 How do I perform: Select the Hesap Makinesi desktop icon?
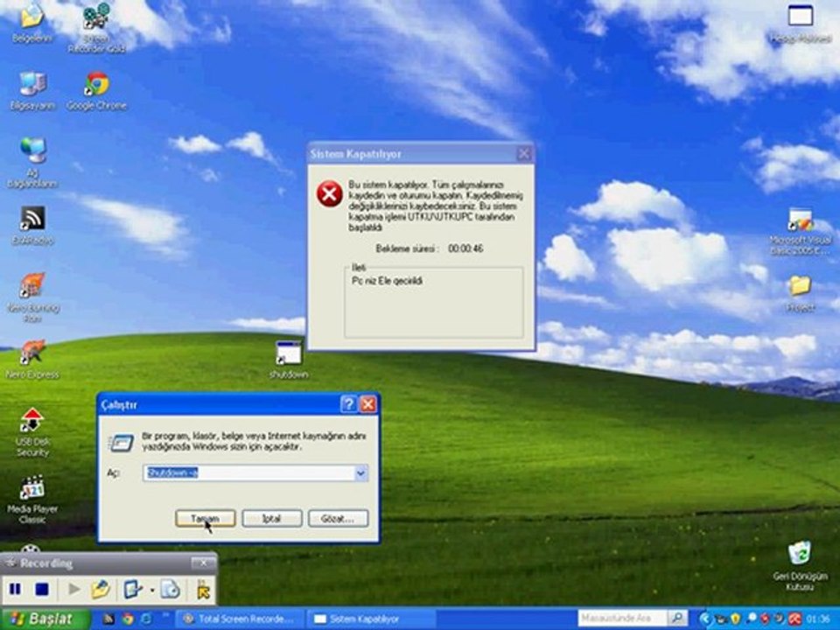point(800,23)
